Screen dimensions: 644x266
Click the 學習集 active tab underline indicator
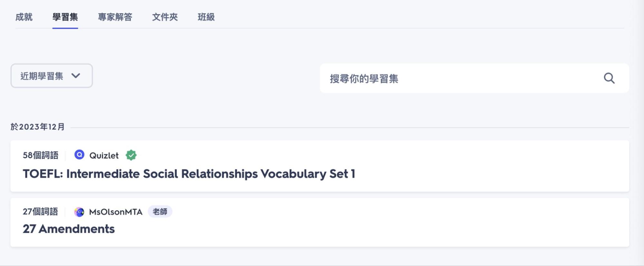click(65, 28)
